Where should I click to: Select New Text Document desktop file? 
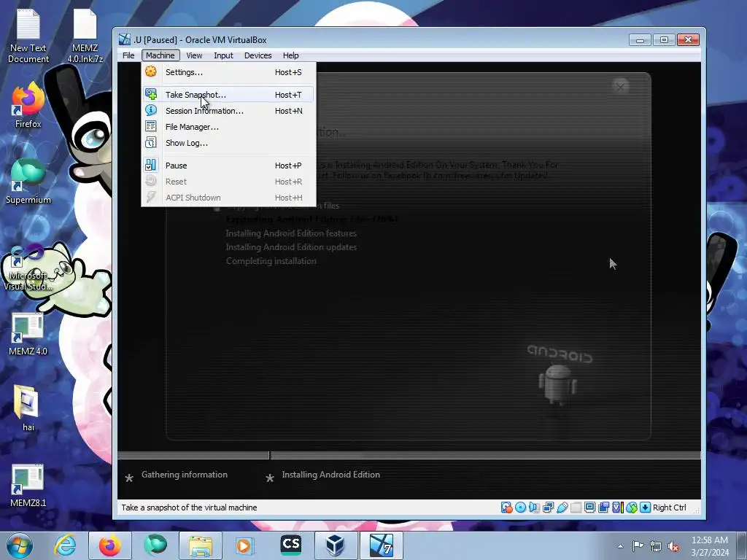click(28, 36)
